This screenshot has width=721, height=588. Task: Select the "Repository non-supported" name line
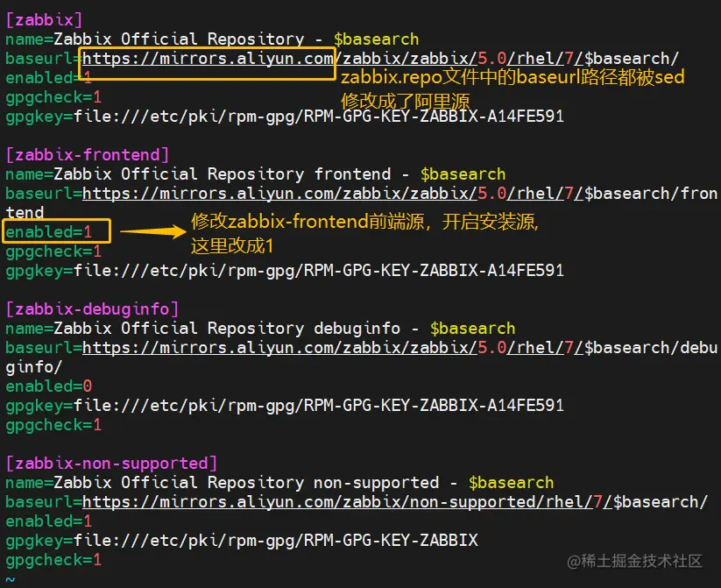point(279,482)
